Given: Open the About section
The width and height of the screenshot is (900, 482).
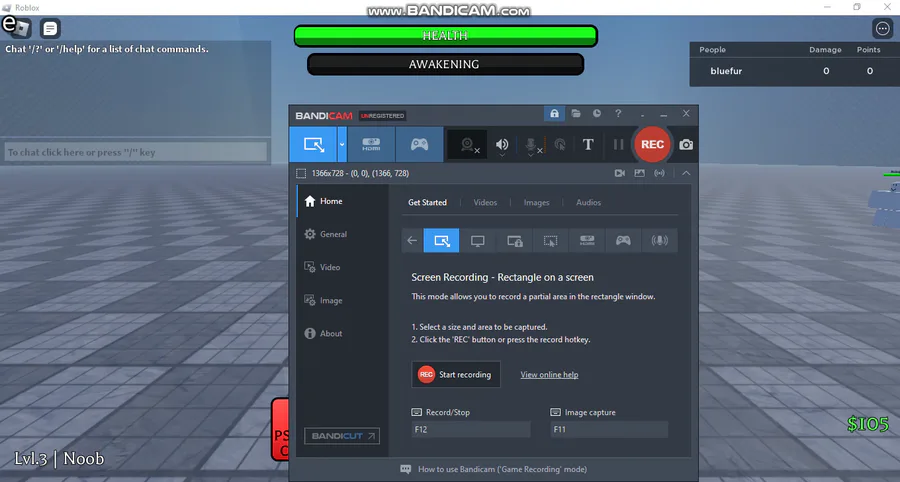Looking at the screenshot, I should [343, 333].
